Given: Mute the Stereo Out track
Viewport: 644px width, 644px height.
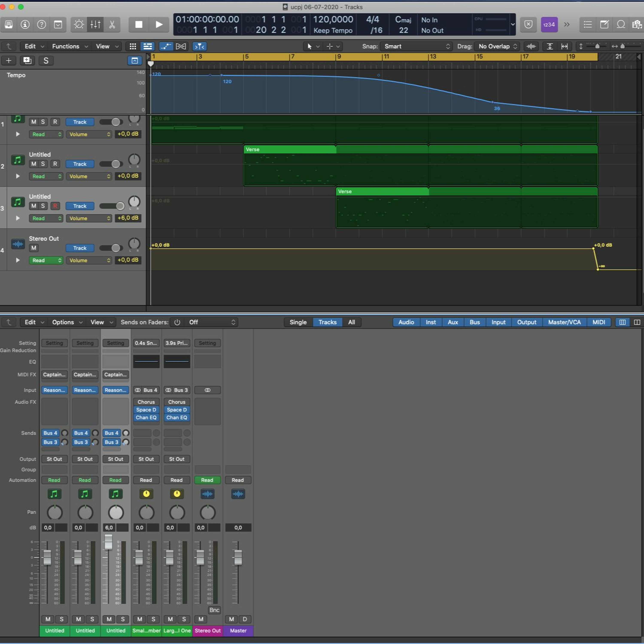Looking at the screenshot, I should (x=34, y=248).
